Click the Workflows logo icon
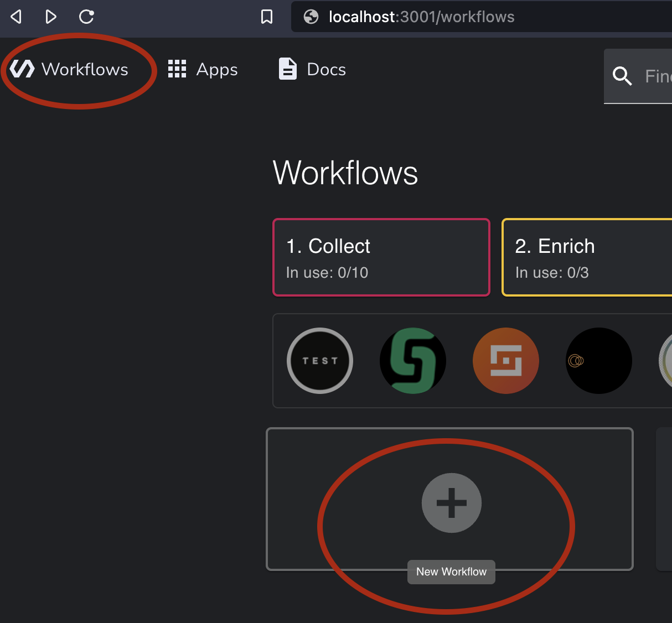Screen dimensions: 672x623 pyautogui.click(x=22, y=69)
